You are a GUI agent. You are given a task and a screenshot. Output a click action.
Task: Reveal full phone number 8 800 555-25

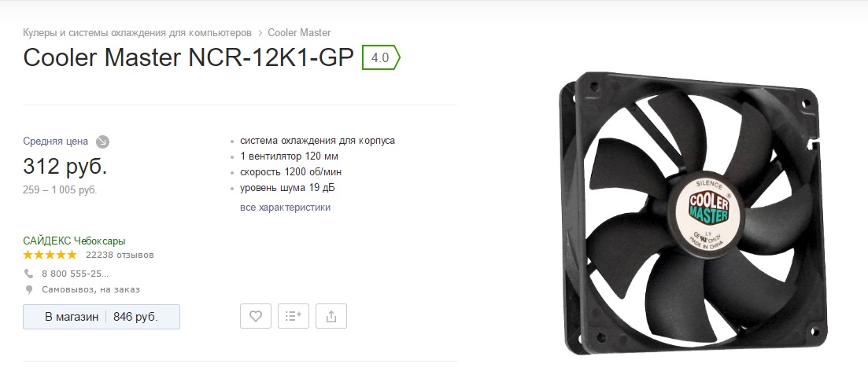coord(75,274)
